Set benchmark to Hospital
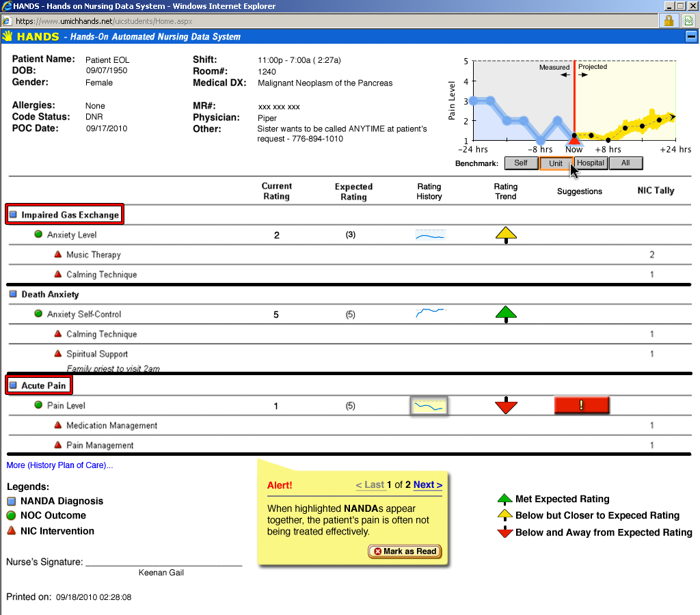Viewport: 700px width, 615px height. 590,163
